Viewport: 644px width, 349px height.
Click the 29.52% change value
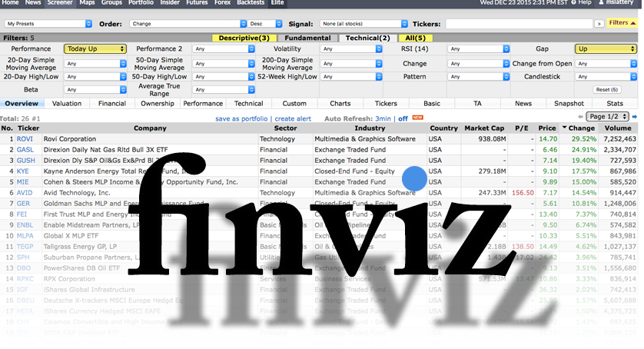coord(584,139)
